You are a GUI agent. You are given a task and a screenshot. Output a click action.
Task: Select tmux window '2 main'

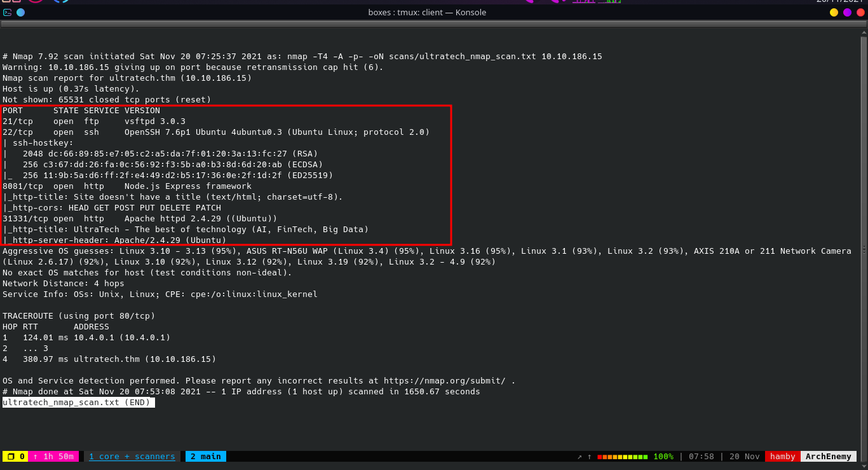tap(206, 456)
